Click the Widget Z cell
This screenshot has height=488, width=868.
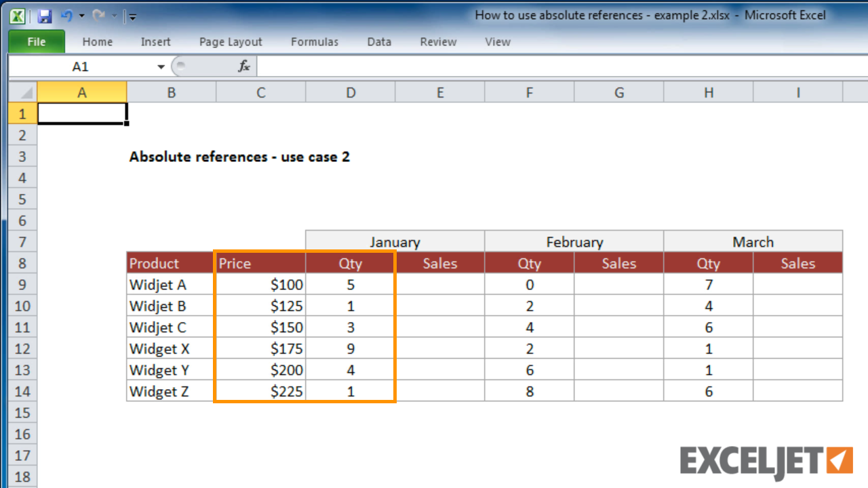click(172, 391)
